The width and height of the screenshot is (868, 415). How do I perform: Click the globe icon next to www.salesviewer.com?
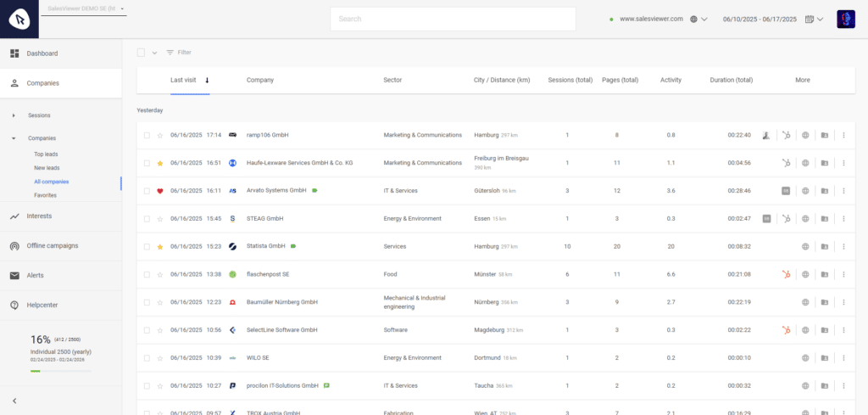[x=693, y=19]
